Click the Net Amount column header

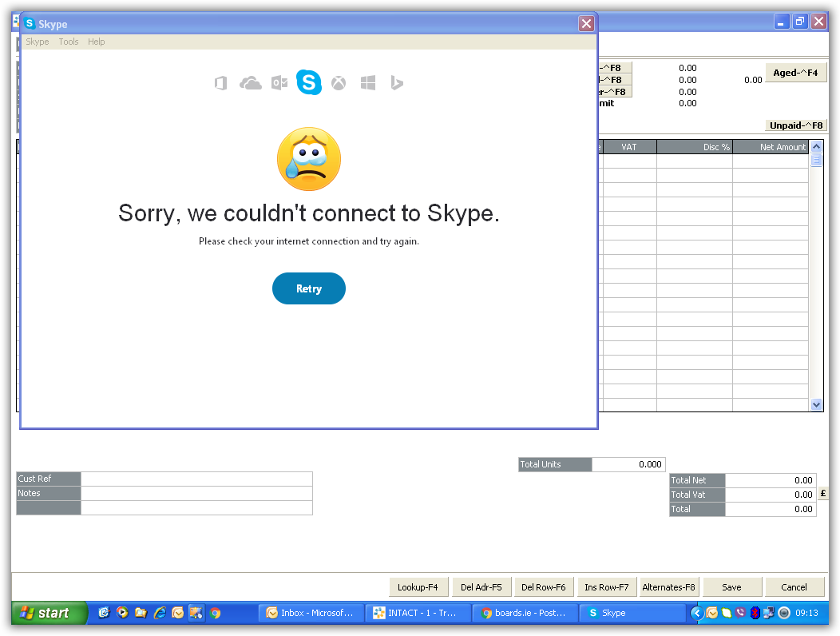[x=771, y=147]
